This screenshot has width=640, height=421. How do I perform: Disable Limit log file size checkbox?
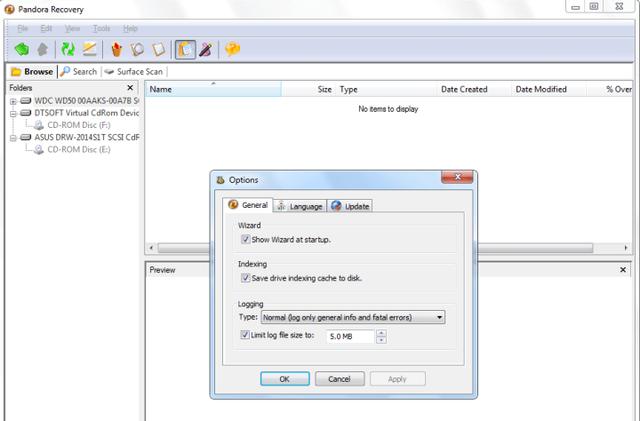pyautogui.click(x=244, y=335)
